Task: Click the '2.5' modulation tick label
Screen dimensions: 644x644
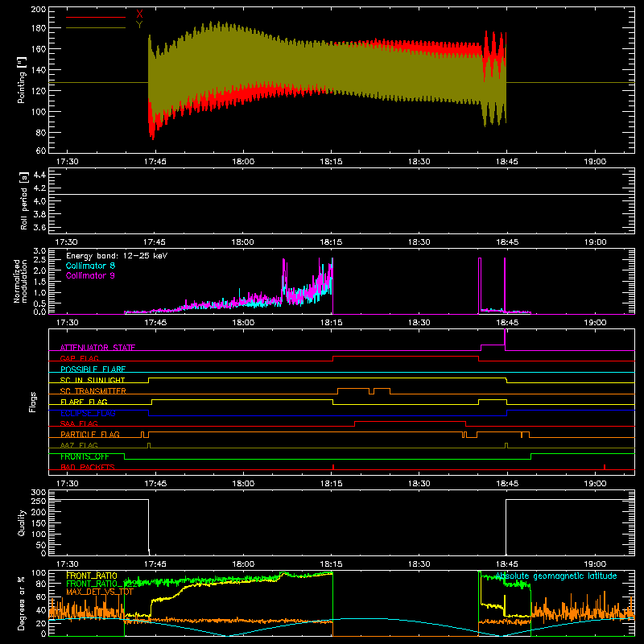Action: point(39,260)
